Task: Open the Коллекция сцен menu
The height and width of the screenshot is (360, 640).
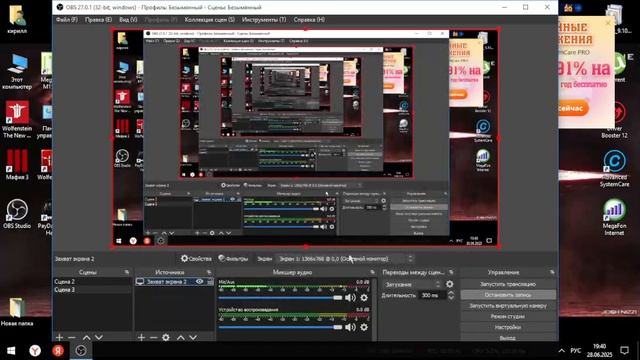Action: click(209, 20)
